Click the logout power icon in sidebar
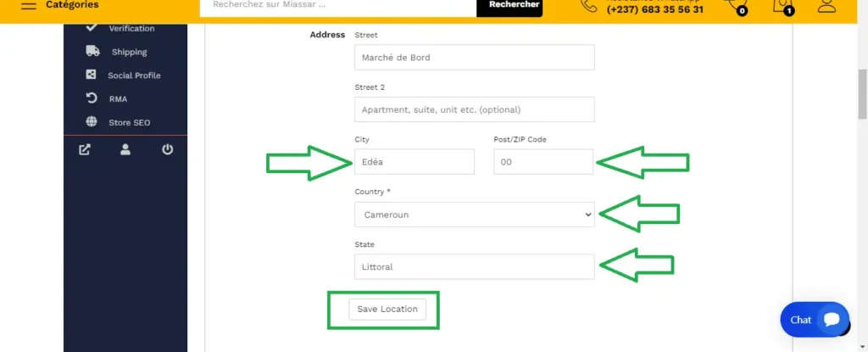 (x=167, y=150)
